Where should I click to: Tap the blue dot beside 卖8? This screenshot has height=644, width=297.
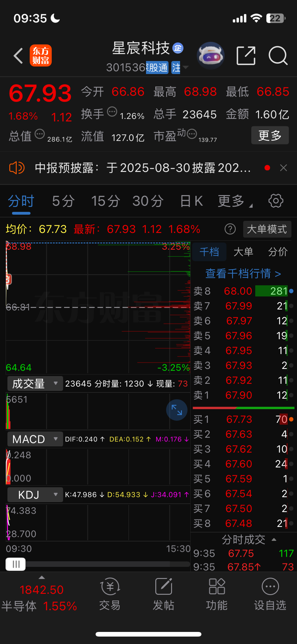pos(291,291)
